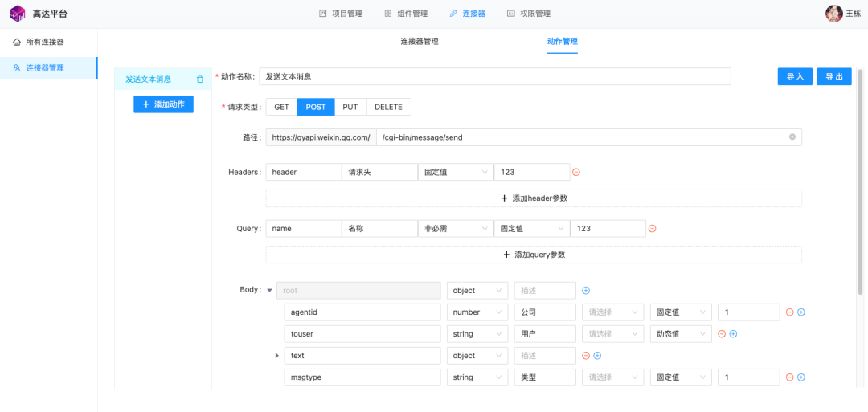Open the 权限管理 top menu
868x412 pixels.
529,14
